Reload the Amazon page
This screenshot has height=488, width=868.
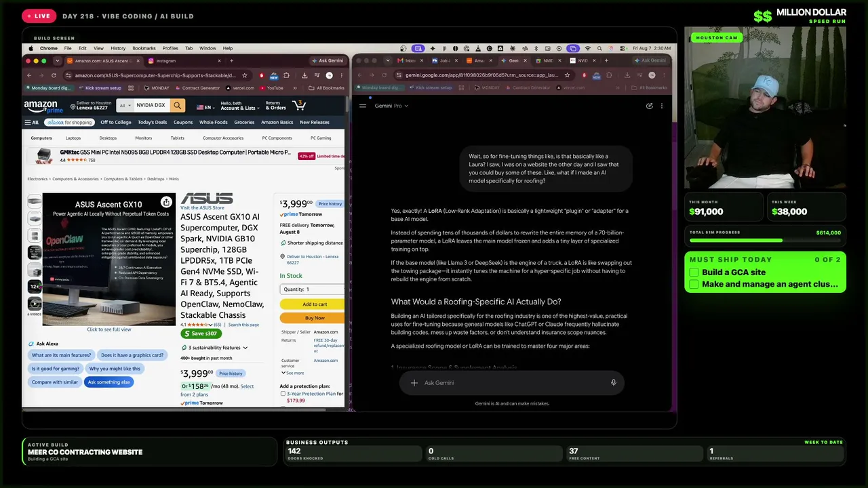54,75
